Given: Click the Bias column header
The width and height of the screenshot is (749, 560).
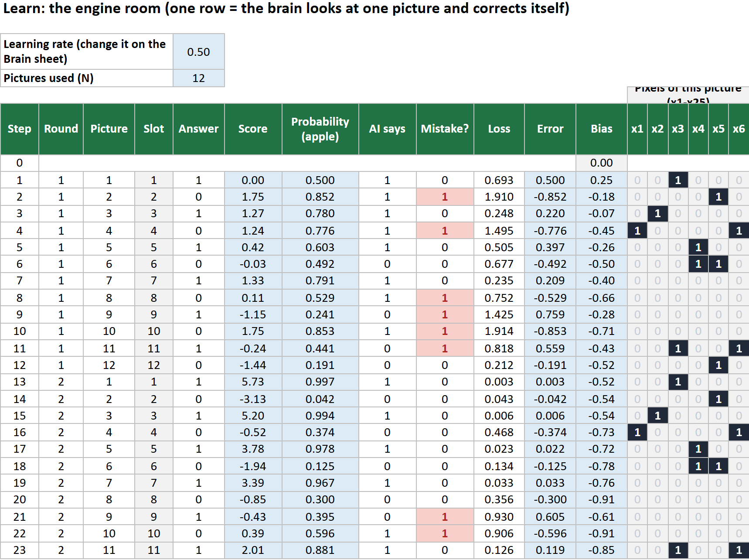Looking at the screenshot, I should pyautogui.click(x=602, y=129).
